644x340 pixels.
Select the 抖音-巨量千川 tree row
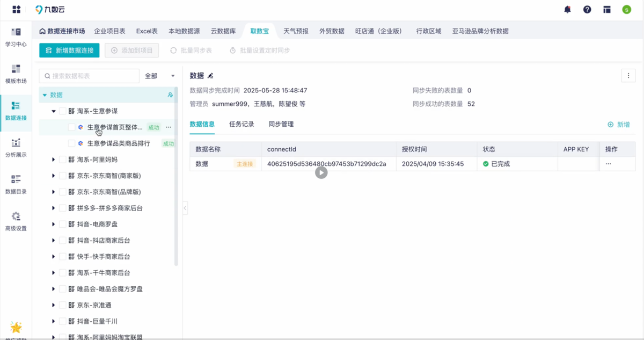coord(107,321)
